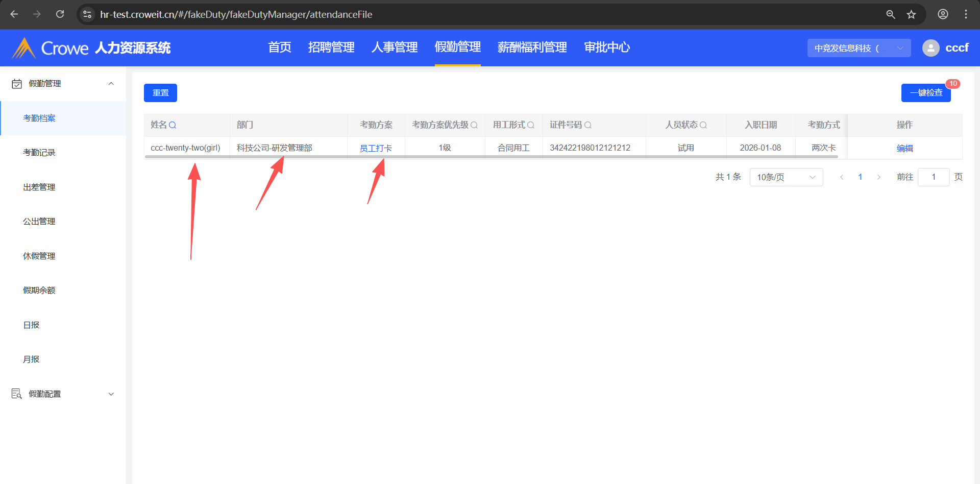Click the 入职日期 column header
Viewport: 980px width, 484px height.
761,125
